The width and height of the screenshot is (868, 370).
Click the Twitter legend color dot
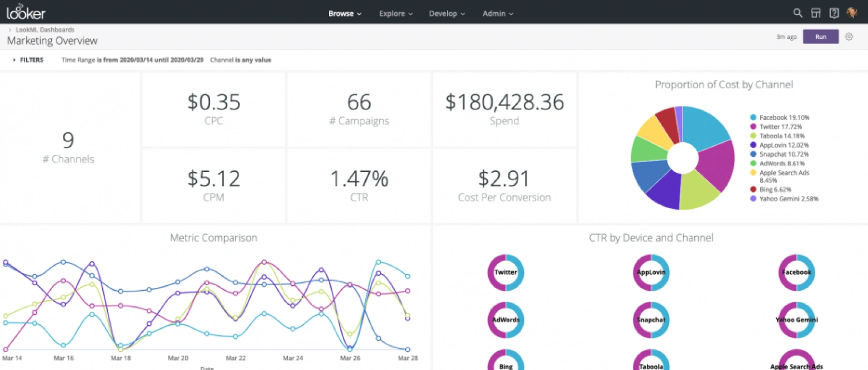(753, 127)
